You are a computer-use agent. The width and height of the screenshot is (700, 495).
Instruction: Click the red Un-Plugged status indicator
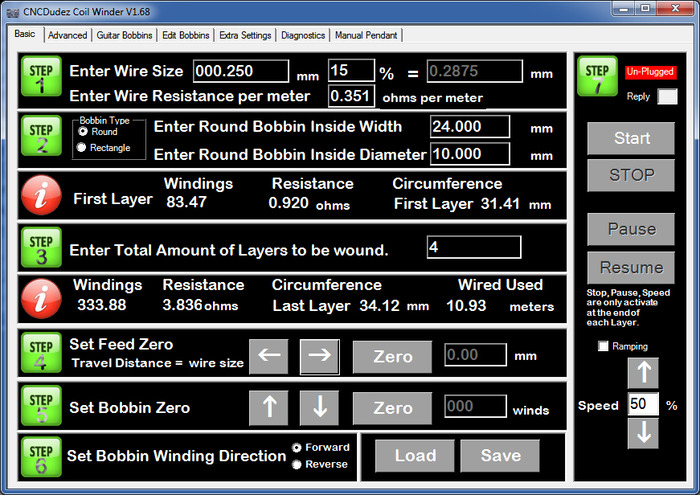click(650, 72)
